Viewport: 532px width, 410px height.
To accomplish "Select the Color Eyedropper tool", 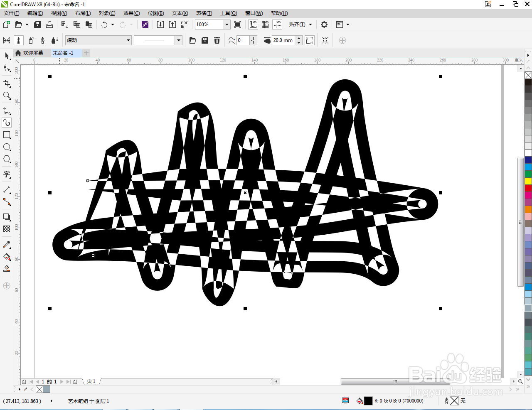I will coord(7,244).
